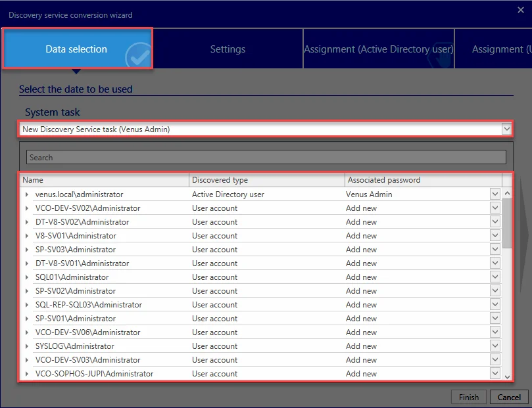Open password dropdown for SQL-REP-SQL03\Administrator
The width and height of the screenshot is (532, 408).
point(495,304)
